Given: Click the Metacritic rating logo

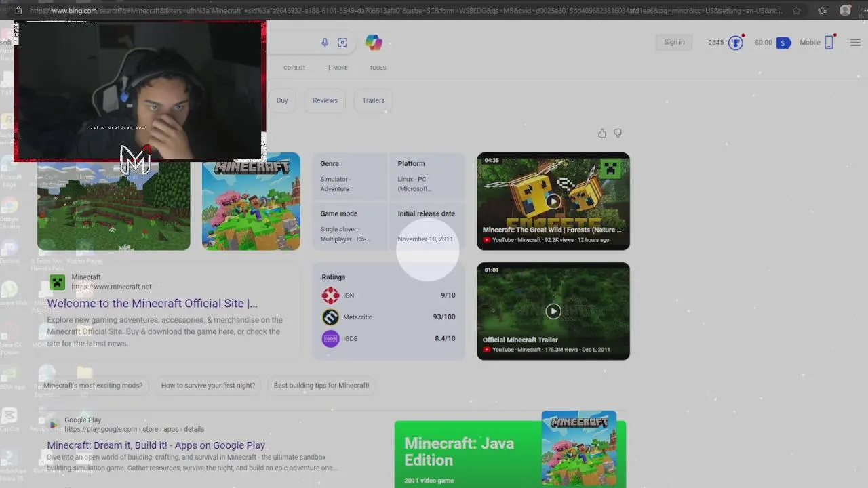Looking at the screenshot, I should (x=330, y=317).
